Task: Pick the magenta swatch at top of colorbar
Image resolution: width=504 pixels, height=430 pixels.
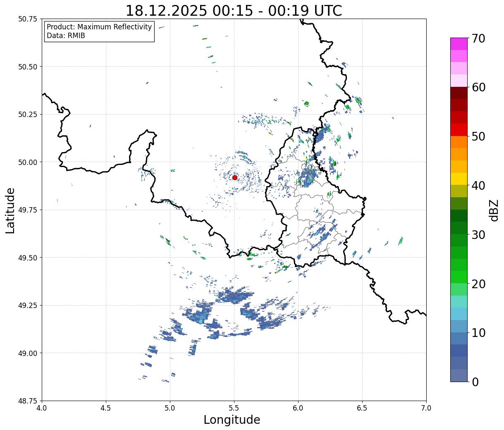Action: [x=459, y=44]
